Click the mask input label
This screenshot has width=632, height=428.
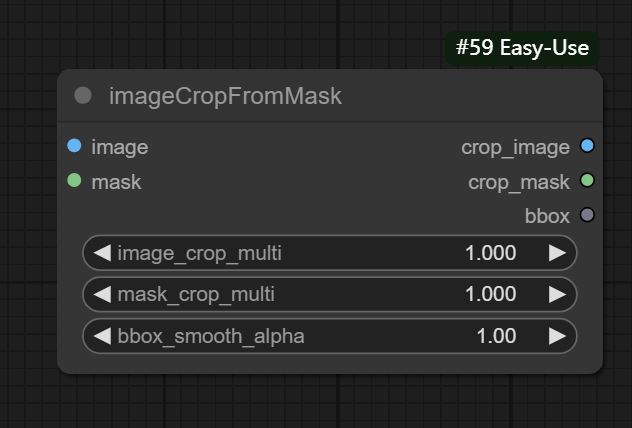pyautogui.click(x=116, y=181)
